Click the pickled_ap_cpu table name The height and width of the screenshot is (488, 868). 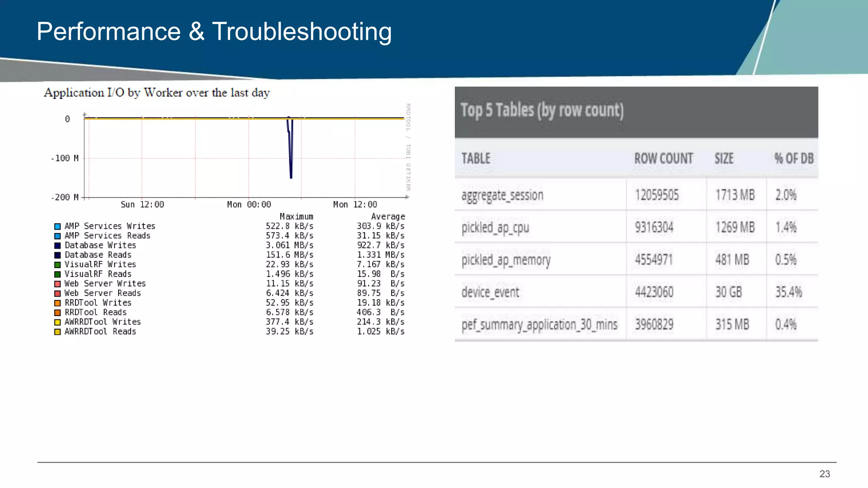495,228
